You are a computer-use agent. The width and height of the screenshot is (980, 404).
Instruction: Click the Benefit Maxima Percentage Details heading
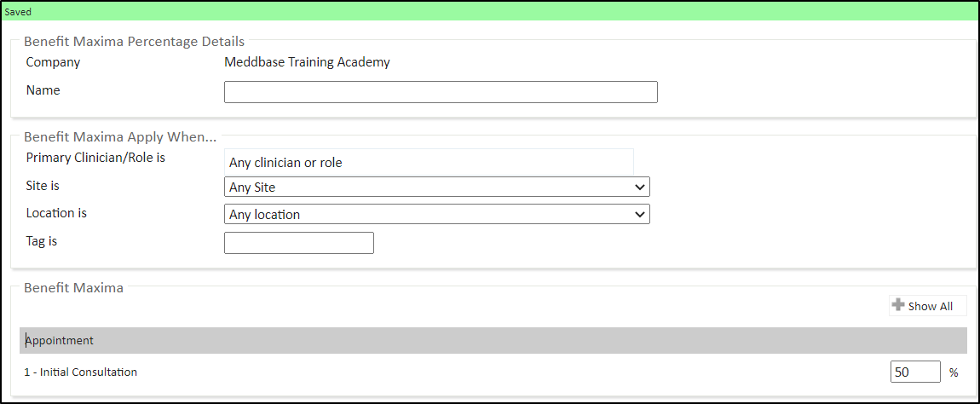pos(134,41)
